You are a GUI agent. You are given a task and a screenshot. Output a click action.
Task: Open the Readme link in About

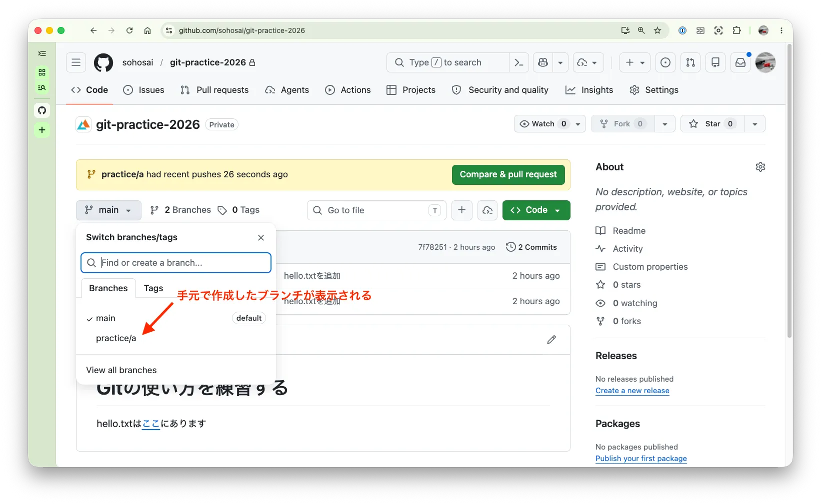(x=620, y=231)
